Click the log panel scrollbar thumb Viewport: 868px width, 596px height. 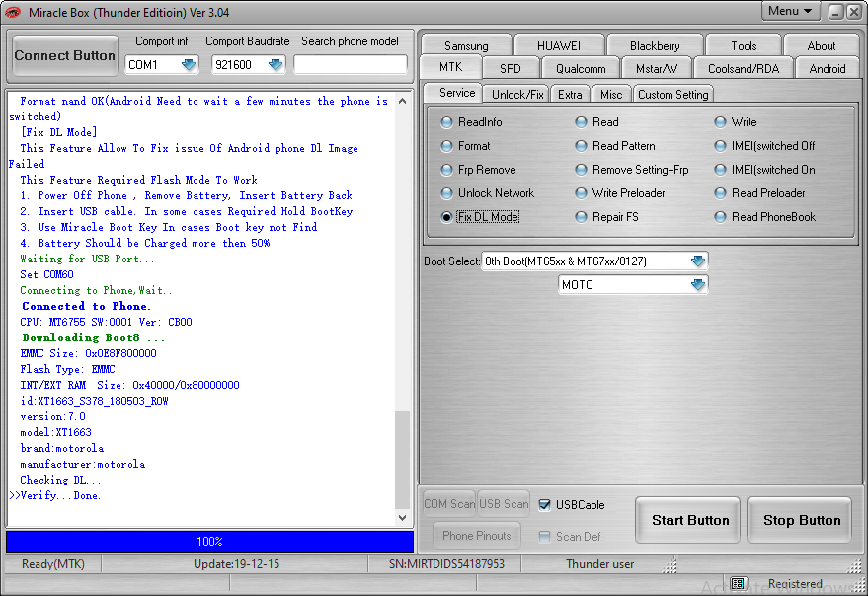click(x=403, y=460)
